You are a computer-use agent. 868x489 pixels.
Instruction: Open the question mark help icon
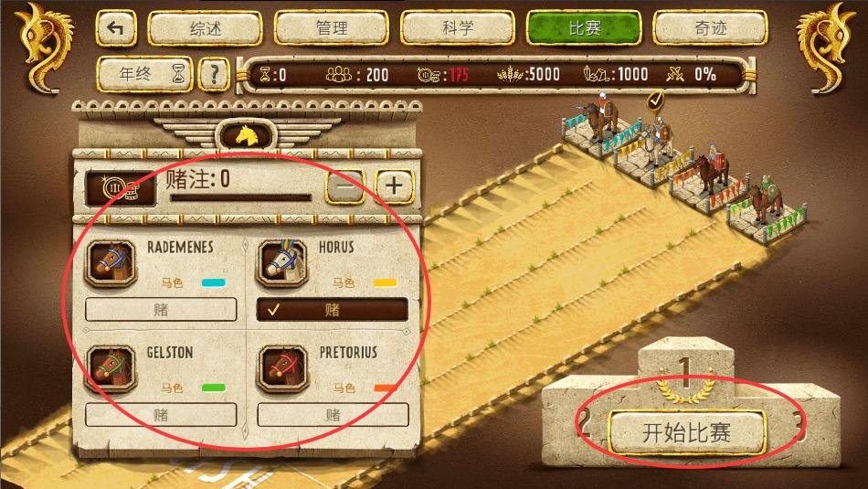214,74
